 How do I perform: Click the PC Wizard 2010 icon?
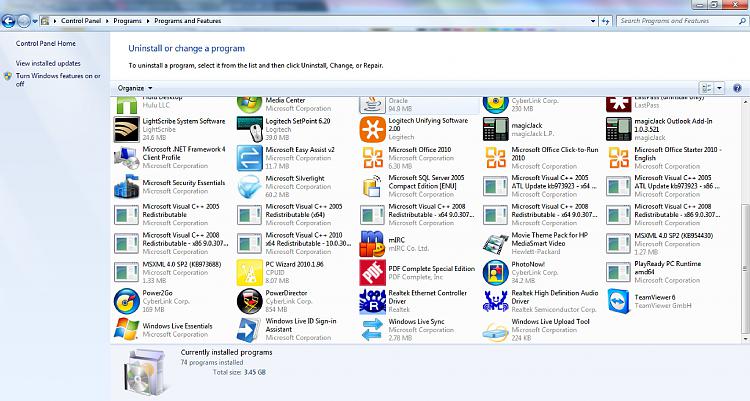(x=249, y=273)
